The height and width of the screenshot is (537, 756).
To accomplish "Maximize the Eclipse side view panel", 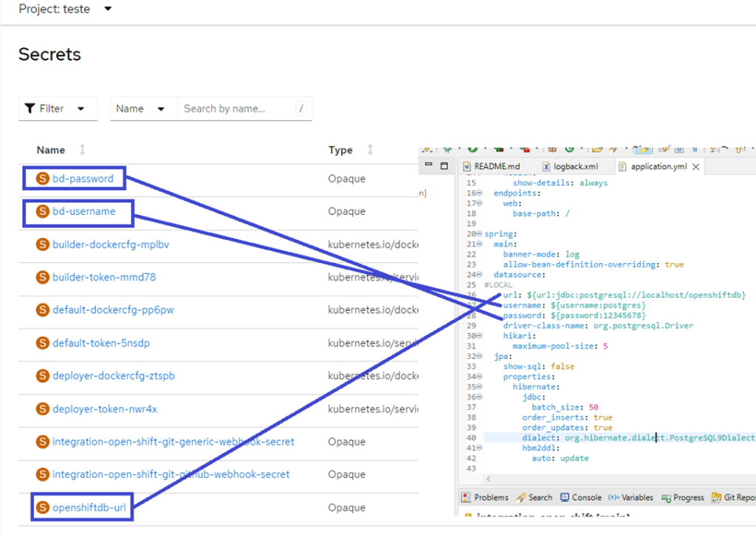I will [444, 165].
